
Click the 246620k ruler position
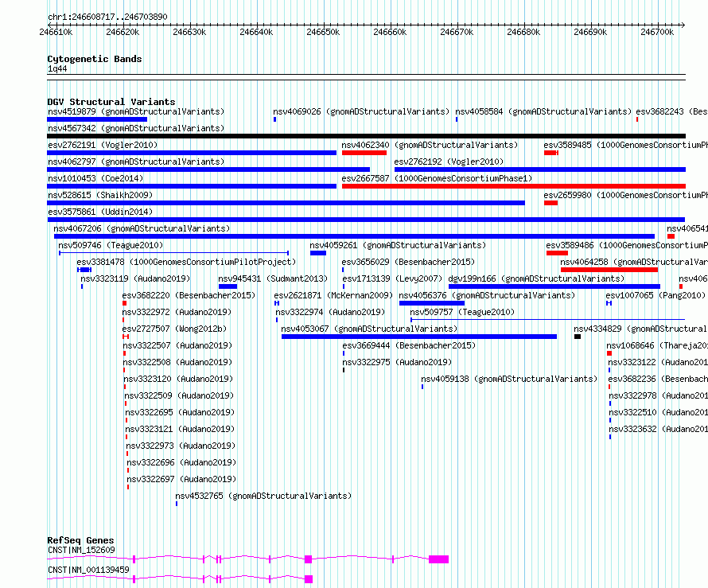click(x=123, y=32)
